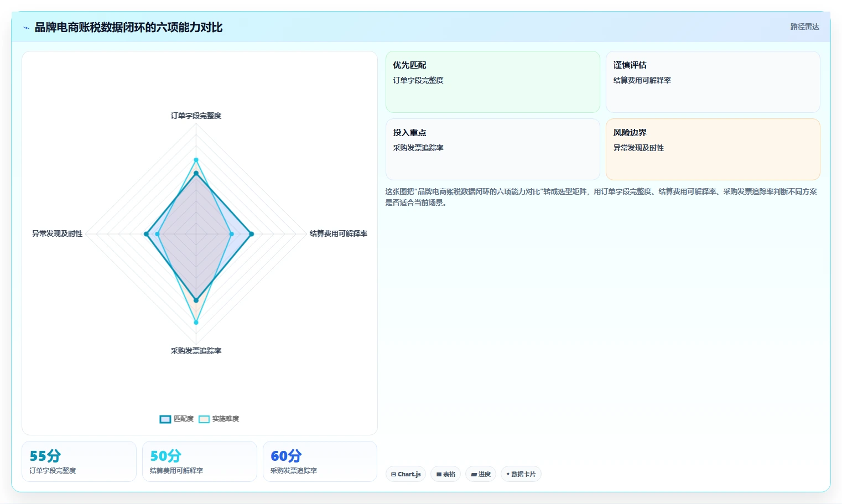Click radar axis label 订单字段完整度
This screenshot has width=842, height=504.
point(196,116)
